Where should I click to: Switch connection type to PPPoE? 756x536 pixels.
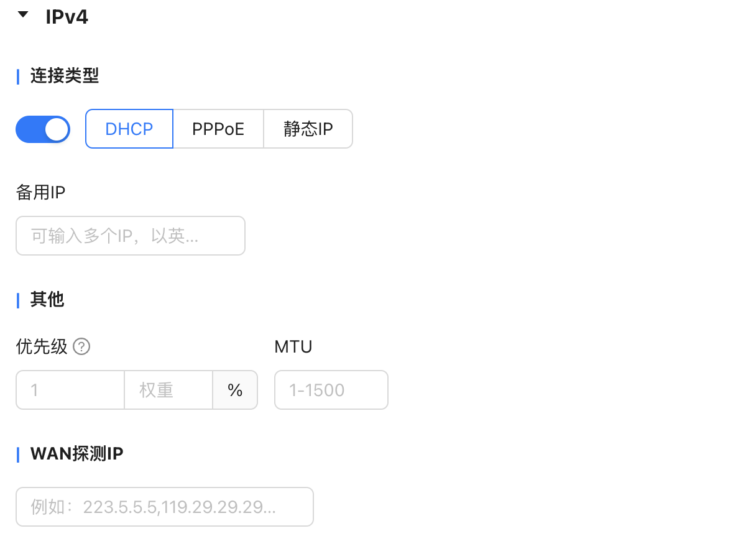tap(218, 129)
